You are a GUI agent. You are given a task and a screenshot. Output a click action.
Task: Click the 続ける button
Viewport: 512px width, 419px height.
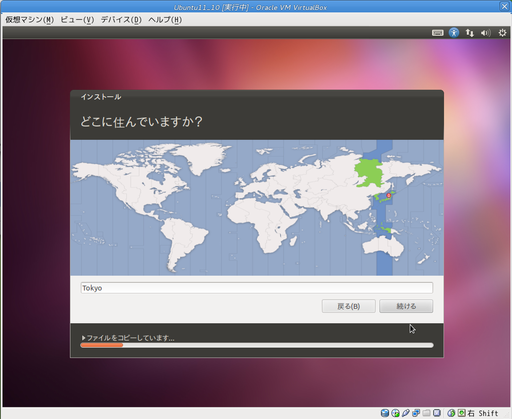406,306
